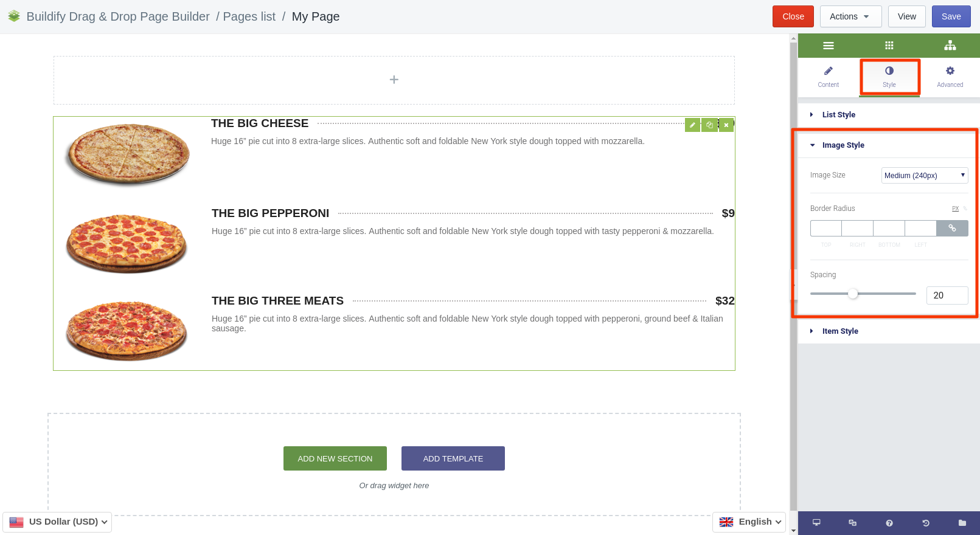980x535 pixels.
Task: Click the Save button
Action: (x=951, y=16)
